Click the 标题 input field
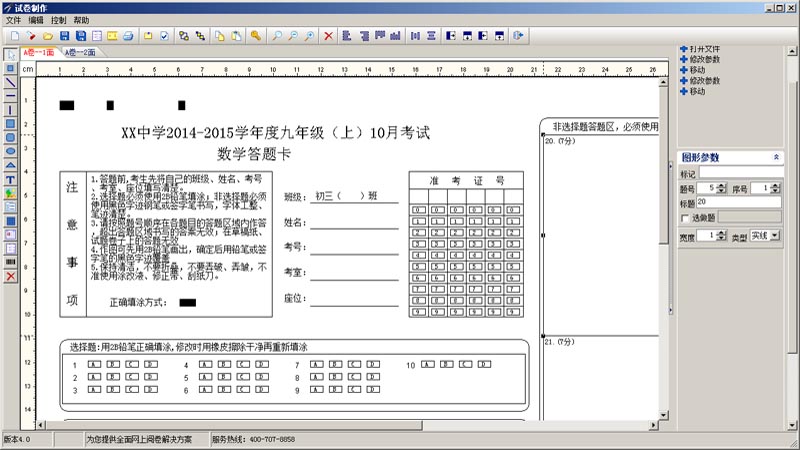This screenshot has width=800, height=450. click(x=740, y=202)
